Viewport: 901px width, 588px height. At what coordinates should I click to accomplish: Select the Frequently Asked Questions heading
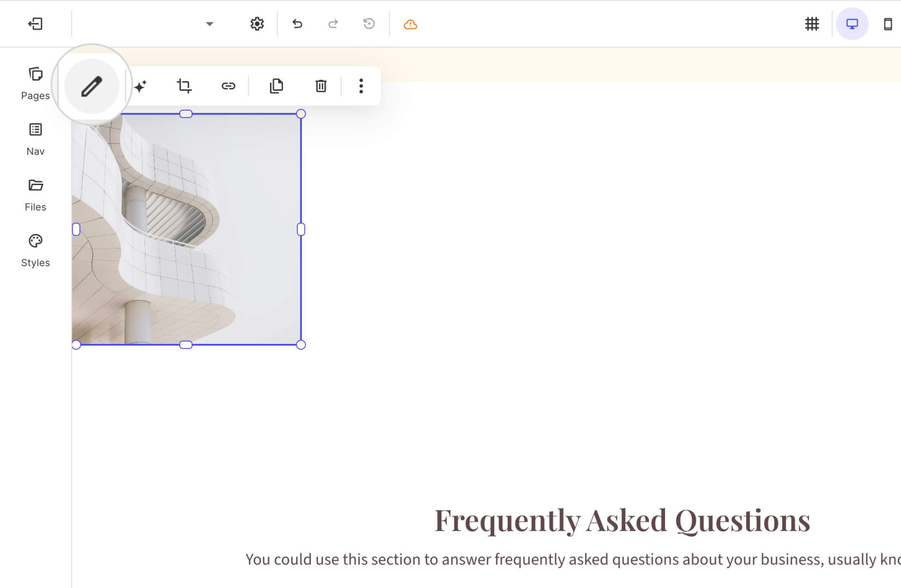click(622, 520)
